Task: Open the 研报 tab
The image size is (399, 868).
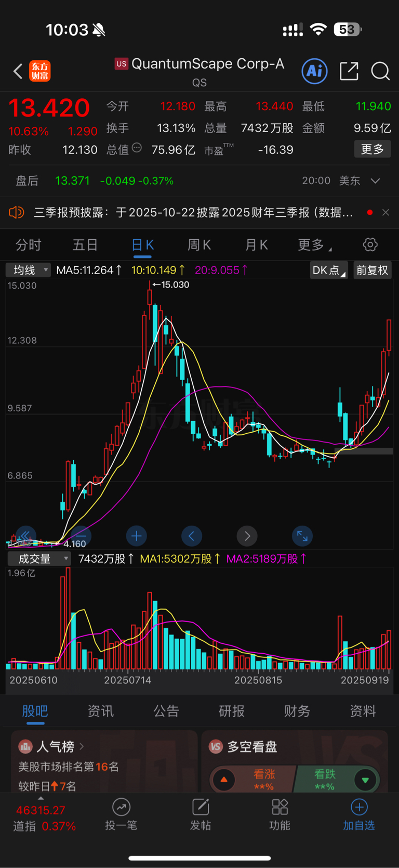Action: coord(232,711)
